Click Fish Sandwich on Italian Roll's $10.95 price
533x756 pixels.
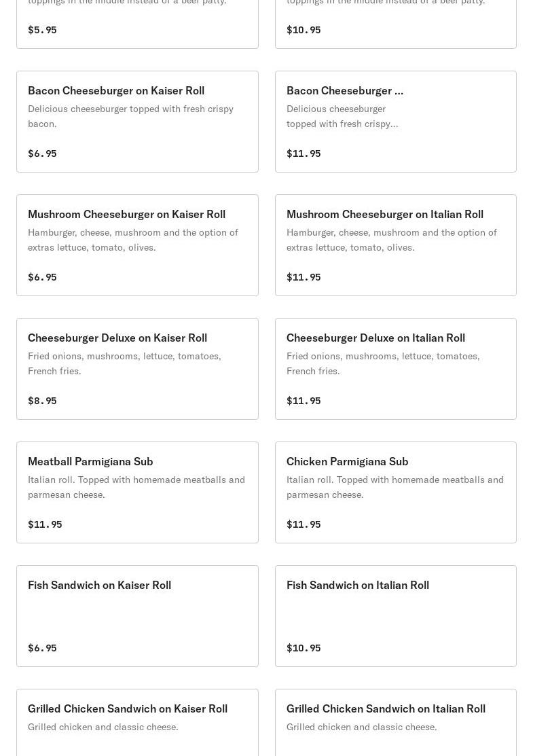(304, 648)
